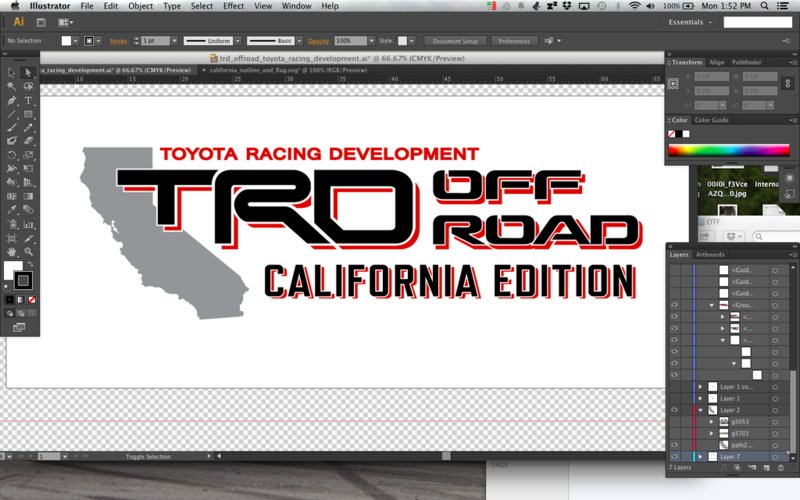Screen dimensions: 800x500
Task: Click the orange Opacity link
Action: click(318, 41)
